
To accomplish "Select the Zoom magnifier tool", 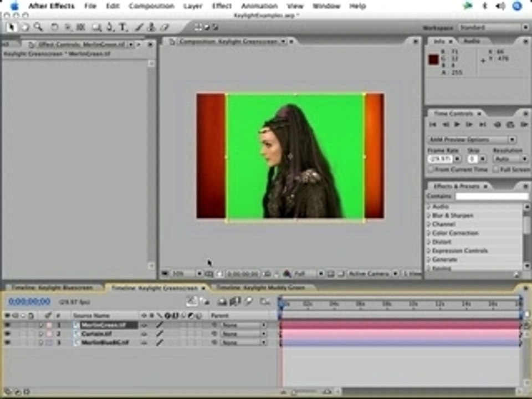I will (x=38, y=27).
